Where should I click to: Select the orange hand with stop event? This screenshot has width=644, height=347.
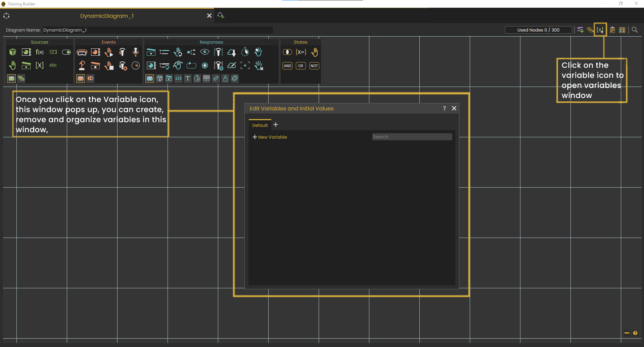tap(109, 65)
